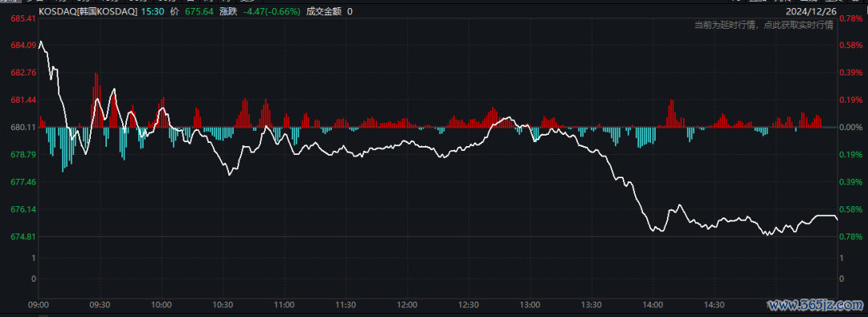Viewport: 868px width, 317px height.
Task: Select the 14:30 mark on time axis
Action: [x=714, y=304]
